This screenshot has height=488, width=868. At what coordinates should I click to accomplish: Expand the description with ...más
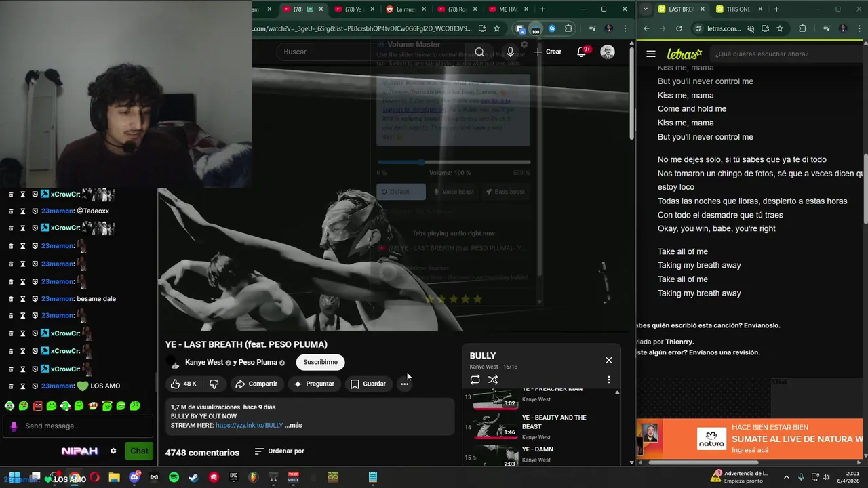pos(294,425)
